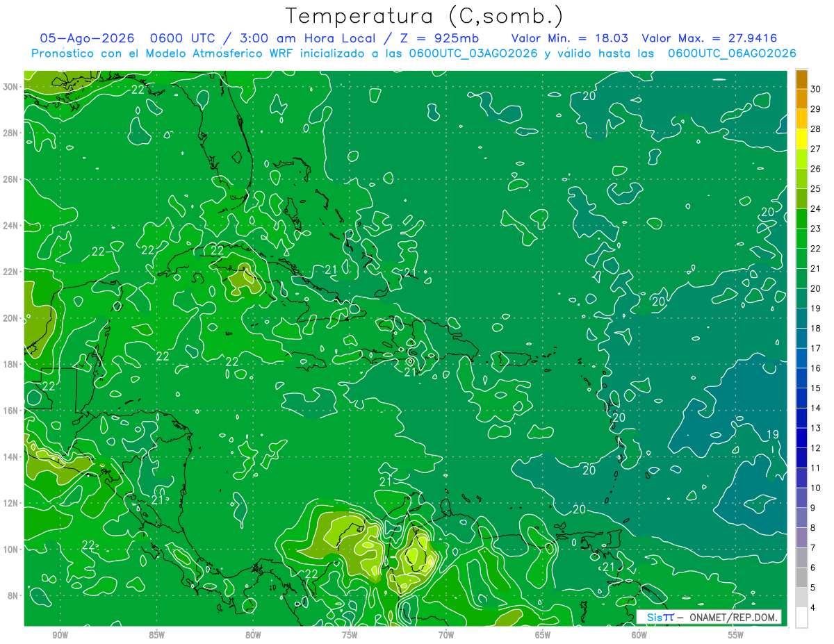Image resolution: width=834 pixels, height=644 pixels.
Task: Click the "18N" latitude axis label
Action: pos(10,364)
